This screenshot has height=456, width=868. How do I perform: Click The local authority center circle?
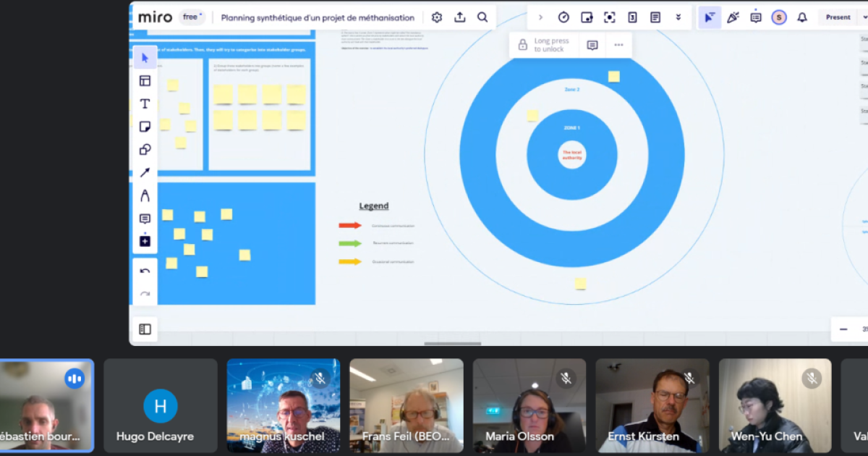tap(572, 155)
